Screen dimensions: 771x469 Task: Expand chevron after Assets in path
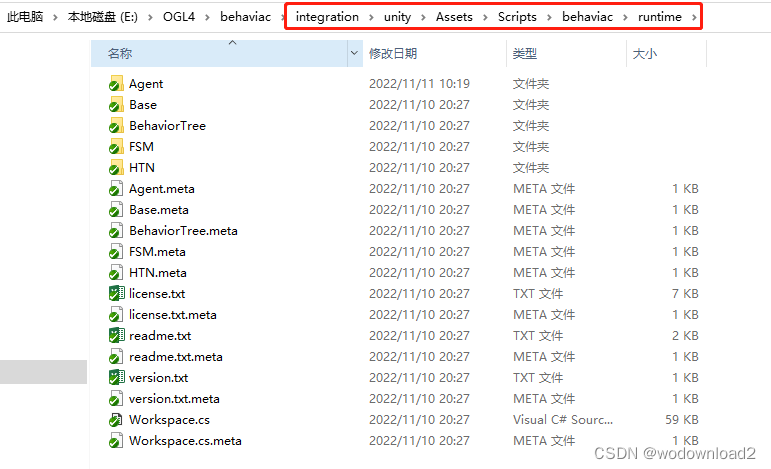[x=485, y=17]
